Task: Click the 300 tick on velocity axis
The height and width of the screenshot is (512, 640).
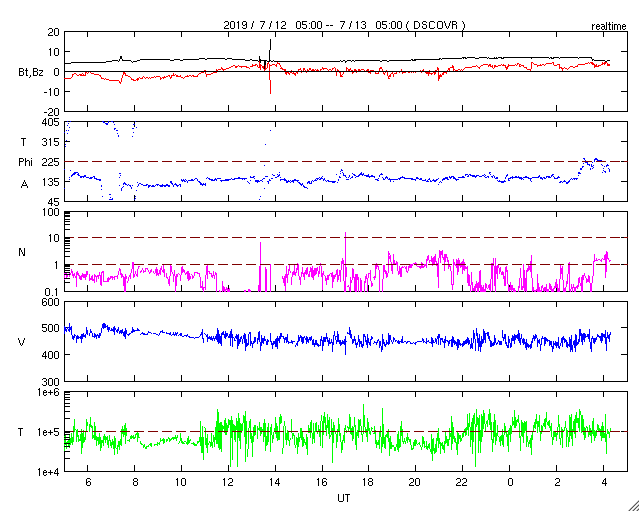Action: pyautogui.click(x=49, y=381)
